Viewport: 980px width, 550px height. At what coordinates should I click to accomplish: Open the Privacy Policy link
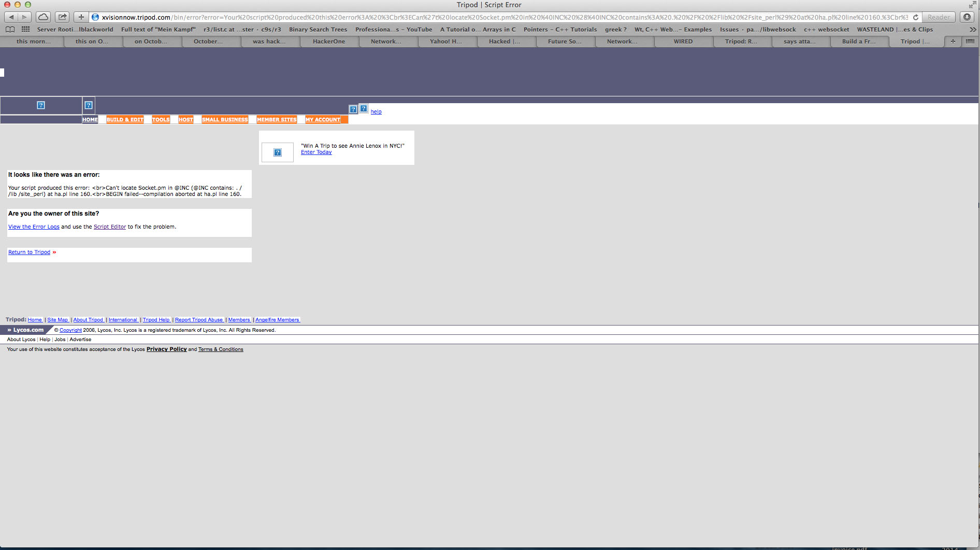tap(166, 349)
